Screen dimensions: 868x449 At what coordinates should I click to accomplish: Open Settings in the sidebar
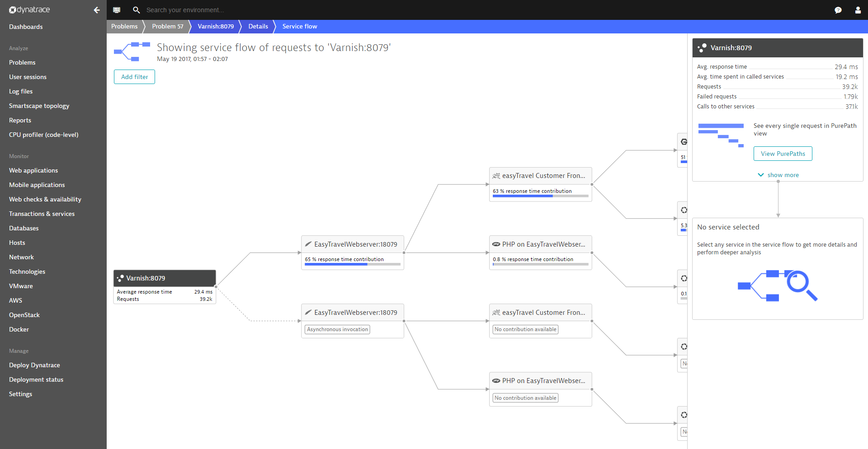[x=20, y=394]
